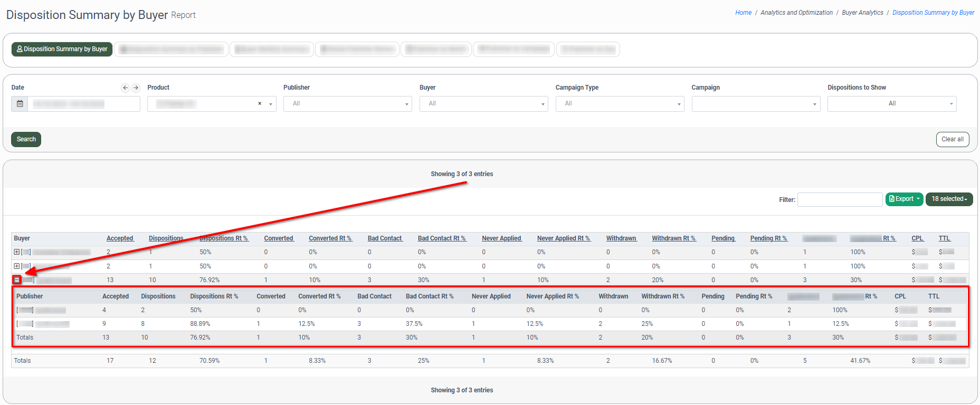Image resolution: width=980 pixels, height=405 pixels.
Task: Click the Export button
Action: 904,199
